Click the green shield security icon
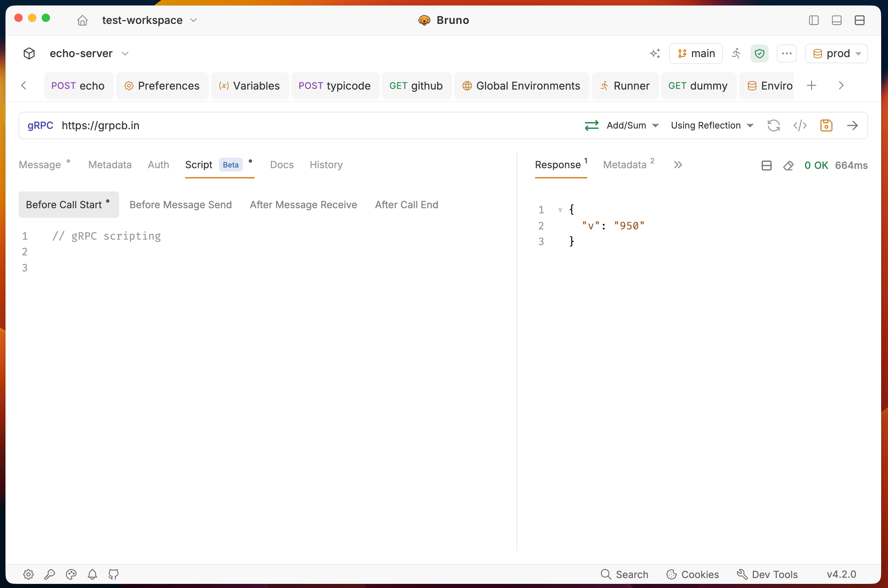Screen dimensions: 888x588 [759, 54]
